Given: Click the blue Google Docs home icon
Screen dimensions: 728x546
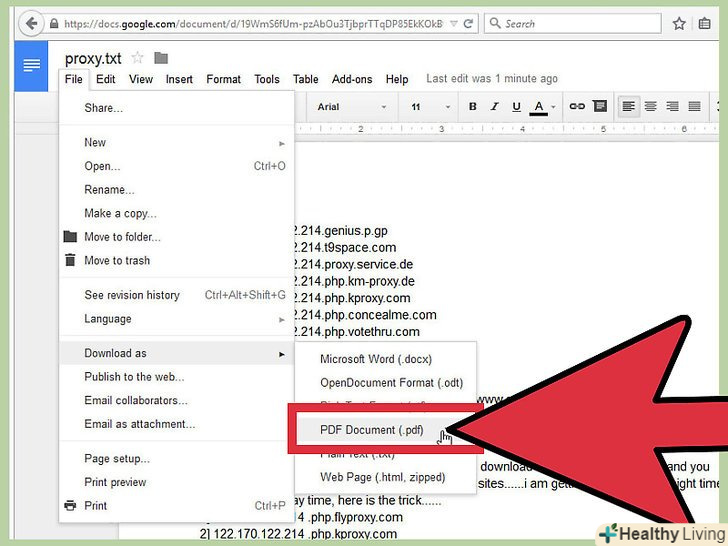Looking at the screenshot, I should click(31, 66).
